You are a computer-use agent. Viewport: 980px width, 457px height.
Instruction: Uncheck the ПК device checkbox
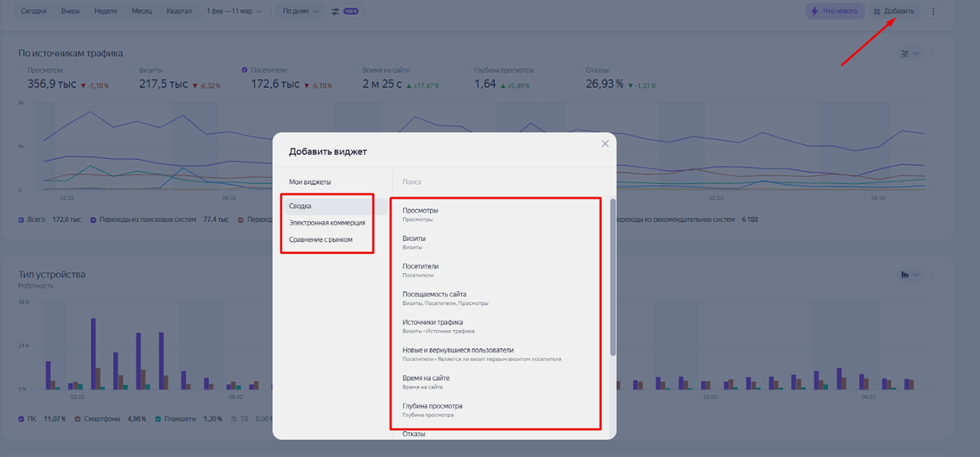pos(22,419)
